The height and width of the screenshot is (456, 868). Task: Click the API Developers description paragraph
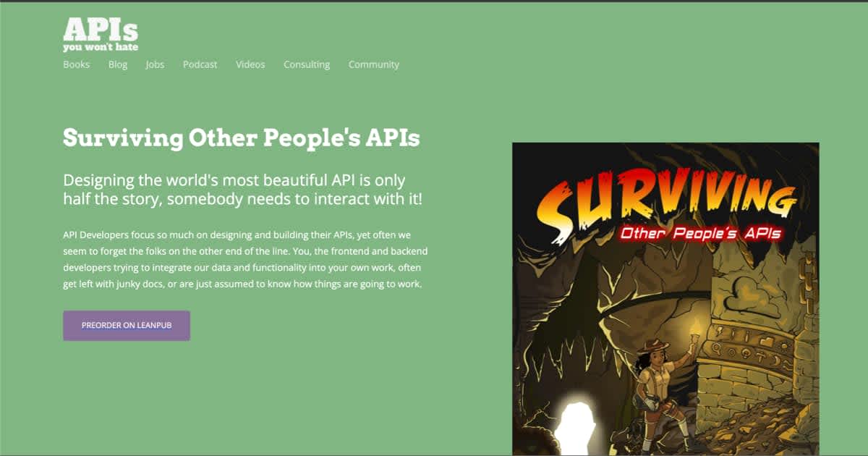(246, 260)
